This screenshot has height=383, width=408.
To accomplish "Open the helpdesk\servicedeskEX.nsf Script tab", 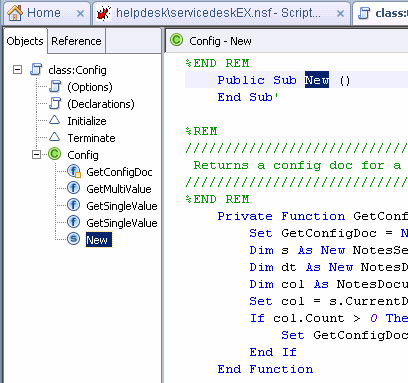I will click(x=218, y=13).
